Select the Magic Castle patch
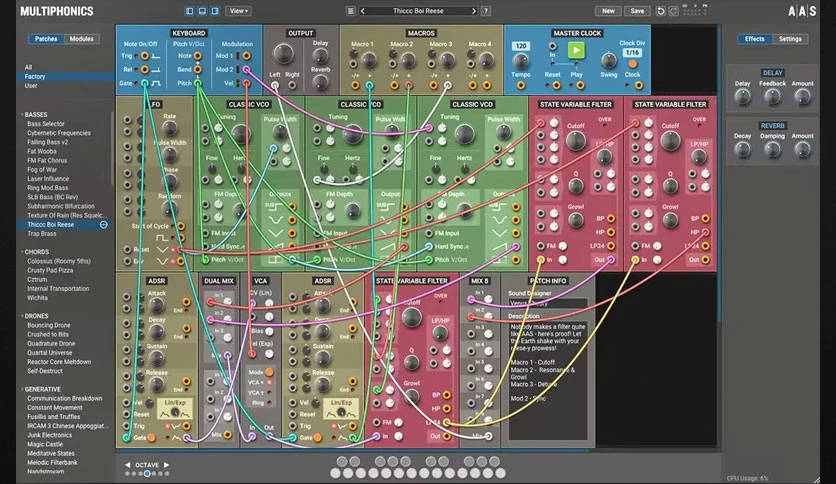The height and width of the screenshot is (484, 836). coord(45,444)
